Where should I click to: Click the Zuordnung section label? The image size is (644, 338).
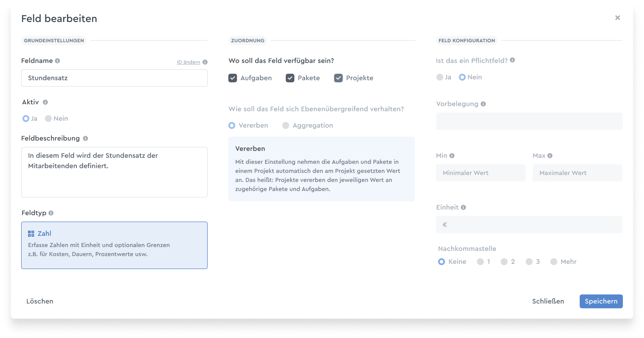[248, 41]
